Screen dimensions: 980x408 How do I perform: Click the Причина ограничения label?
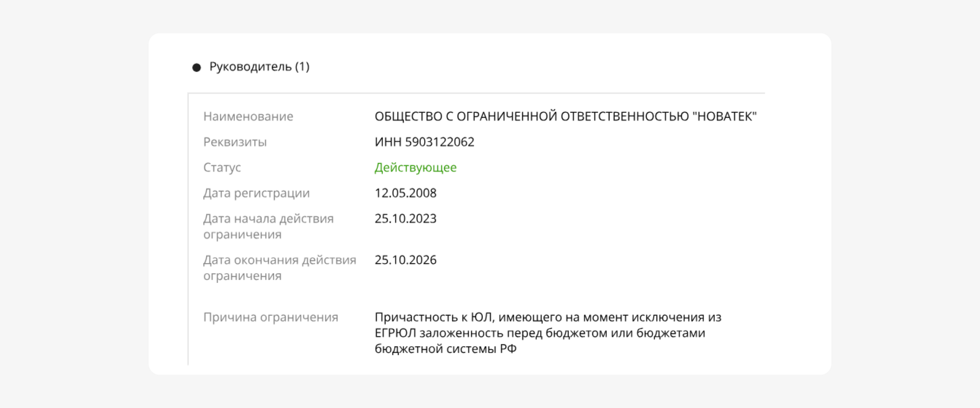271,317
